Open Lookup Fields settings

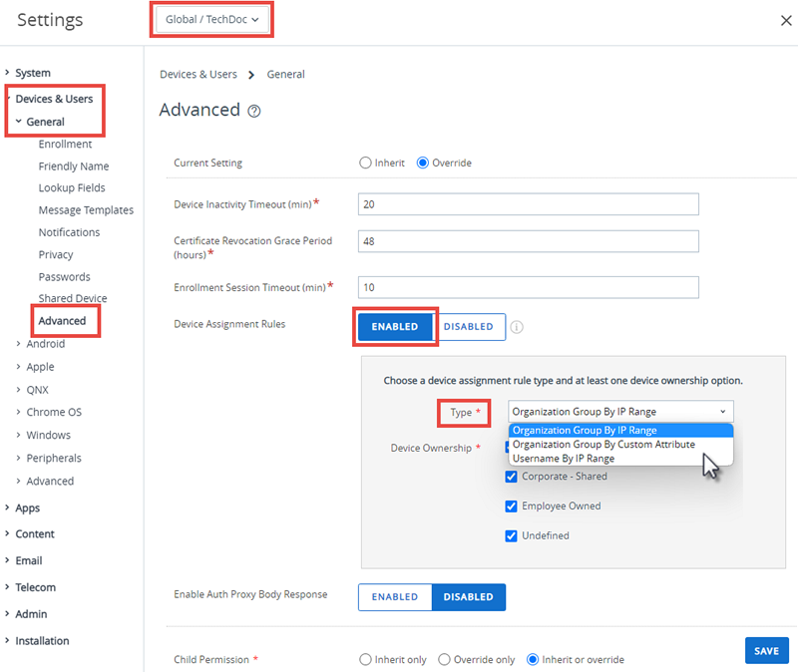pos(72,188)
